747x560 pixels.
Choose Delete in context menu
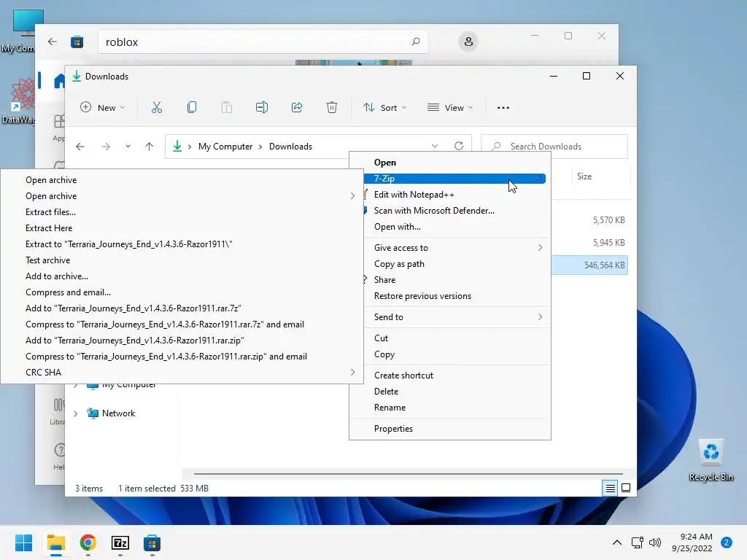coord(449,392)
